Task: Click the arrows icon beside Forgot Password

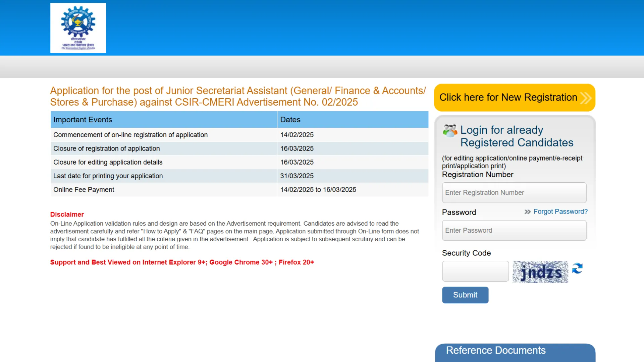Action: click(527, 212)
